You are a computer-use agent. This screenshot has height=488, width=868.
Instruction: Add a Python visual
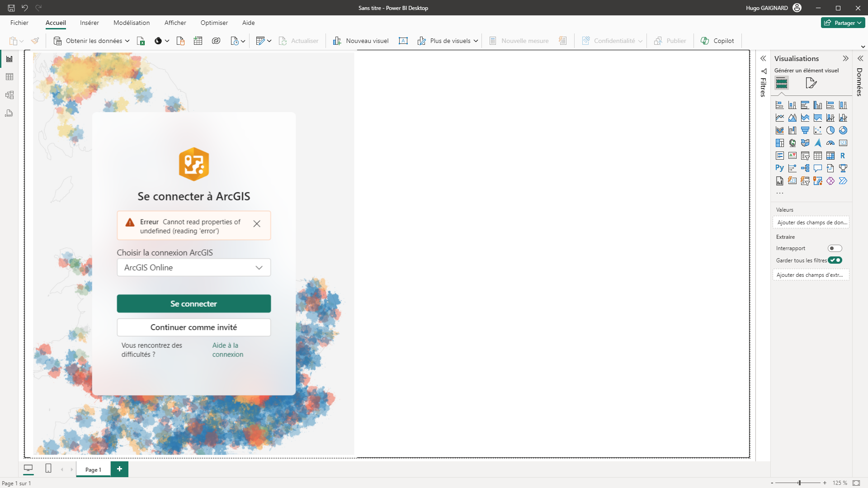[779, 168]
